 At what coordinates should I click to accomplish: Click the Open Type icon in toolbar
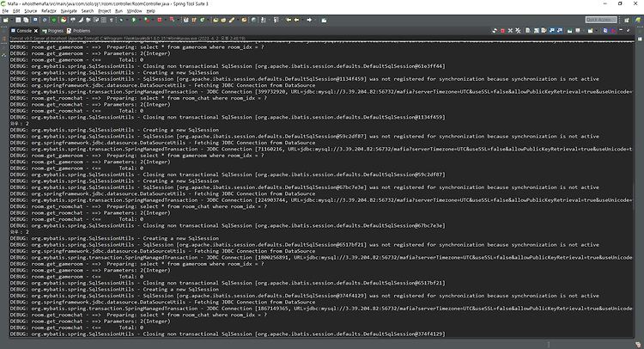pyautogui.click(x=216, y=20)
